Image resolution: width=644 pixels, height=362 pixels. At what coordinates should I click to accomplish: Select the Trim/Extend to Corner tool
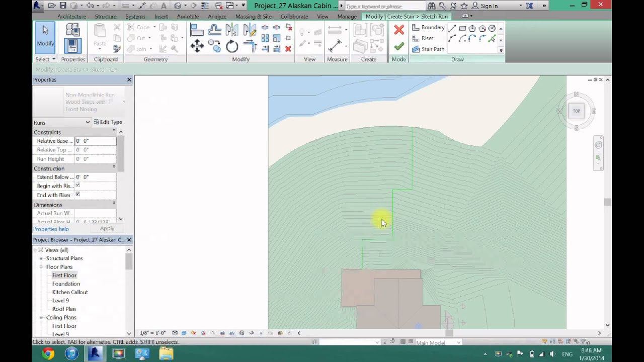(250, 47)
